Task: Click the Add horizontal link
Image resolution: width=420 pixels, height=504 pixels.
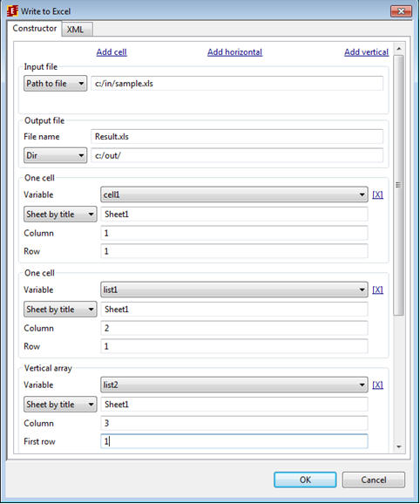Action: pyautogui.click(x=234, y=52)
